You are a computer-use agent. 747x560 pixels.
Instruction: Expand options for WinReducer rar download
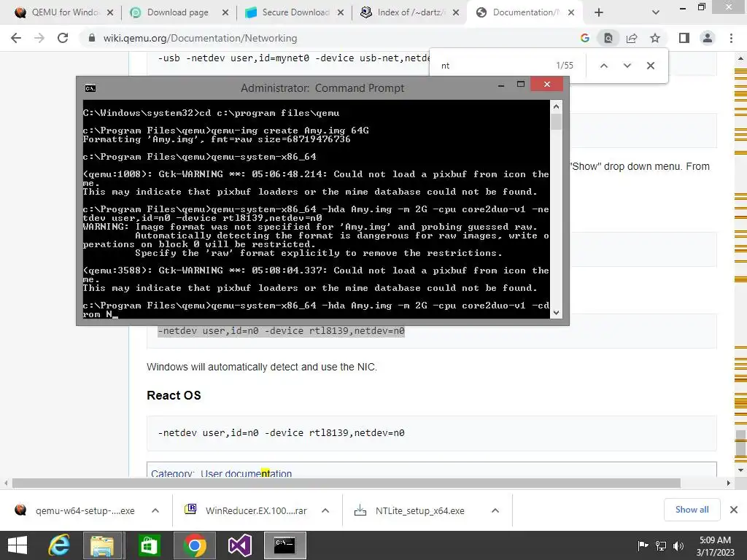pyautogui.click(x=325, y=510)
